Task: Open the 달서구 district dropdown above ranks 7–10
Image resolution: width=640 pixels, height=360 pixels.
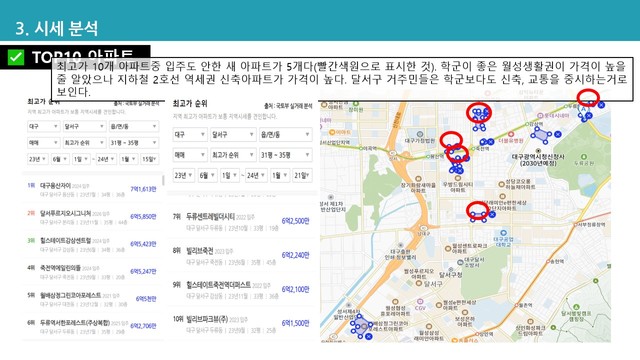Action: (233, 135)
